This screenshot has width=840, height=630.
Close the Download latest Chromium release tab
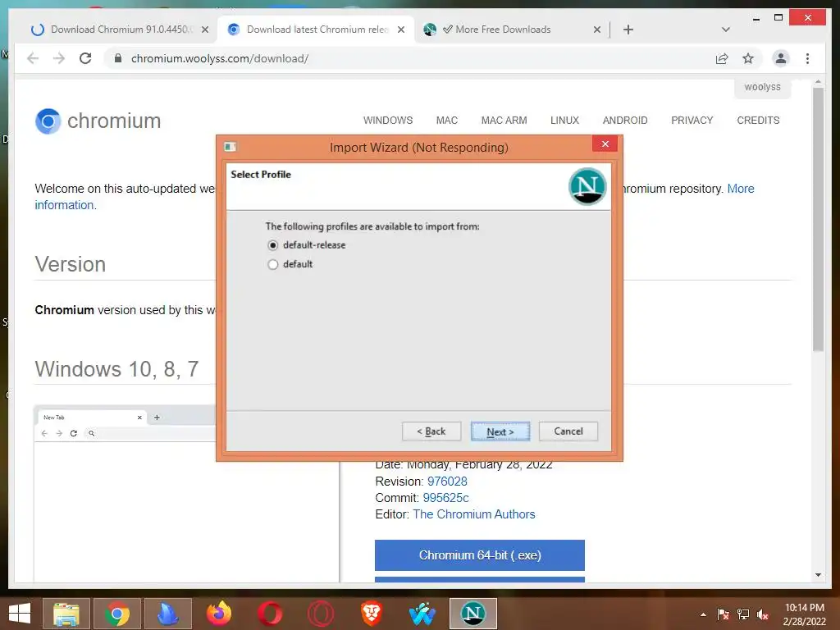point(400,30)
